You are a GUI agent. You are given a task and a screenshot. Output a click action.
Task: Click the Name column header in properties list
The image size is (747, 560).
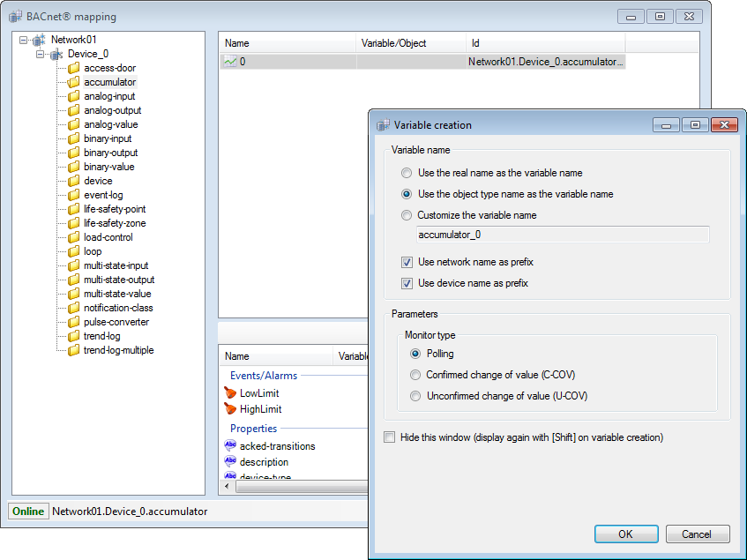tap(276, 356)
